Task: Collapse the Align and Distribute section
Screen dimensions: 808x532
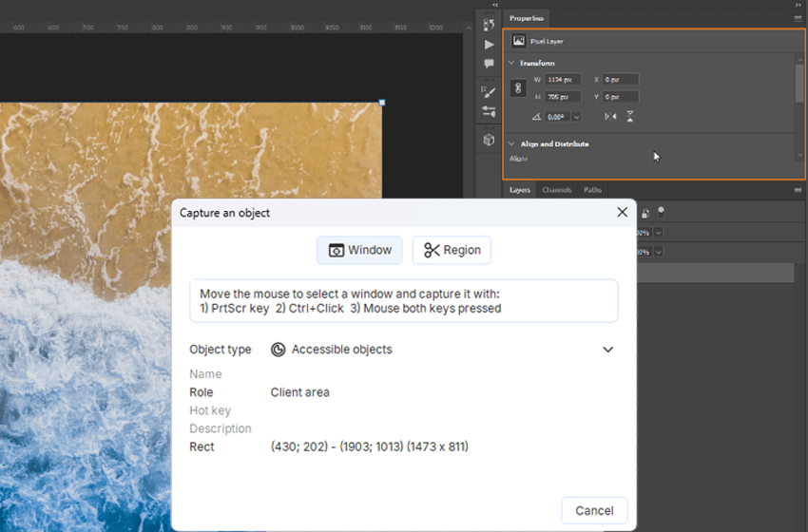Action: [x=511, y=143]
